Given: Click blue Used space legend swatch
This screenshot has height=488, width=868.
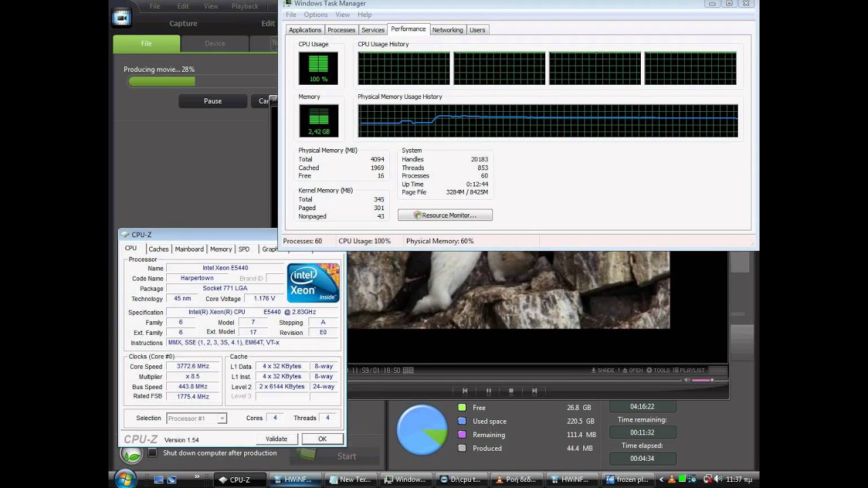Looking at the screenshot, I should click(x=462, y=421).
